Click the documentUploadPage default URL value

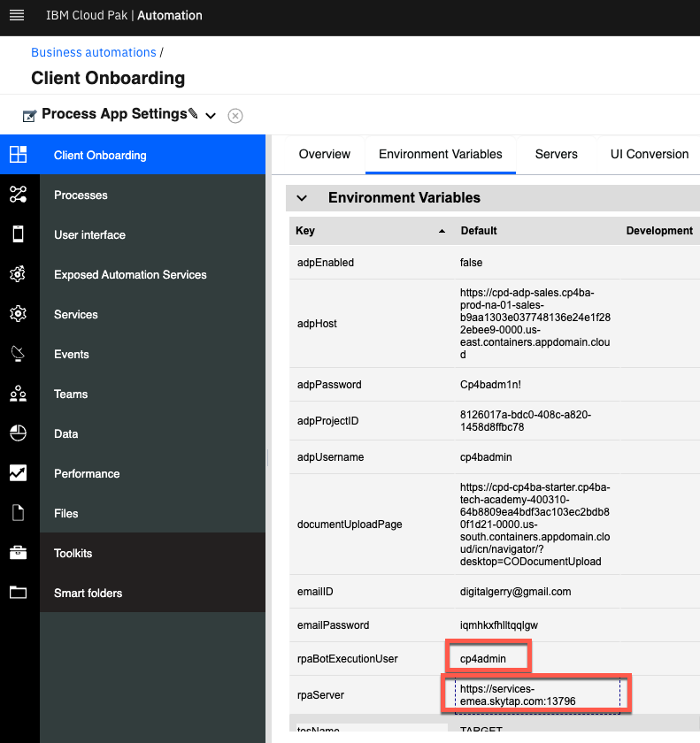pos(535,525)
